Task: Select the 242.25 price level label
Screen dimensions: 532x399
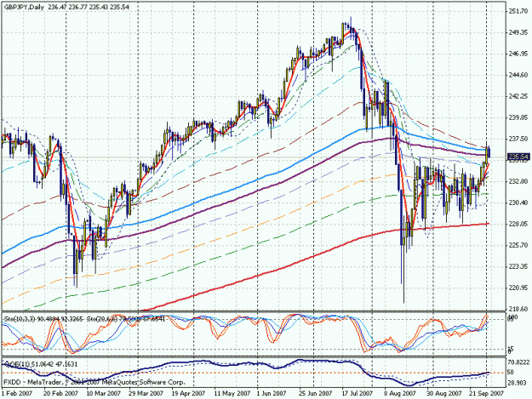Action: coord(518,97)
